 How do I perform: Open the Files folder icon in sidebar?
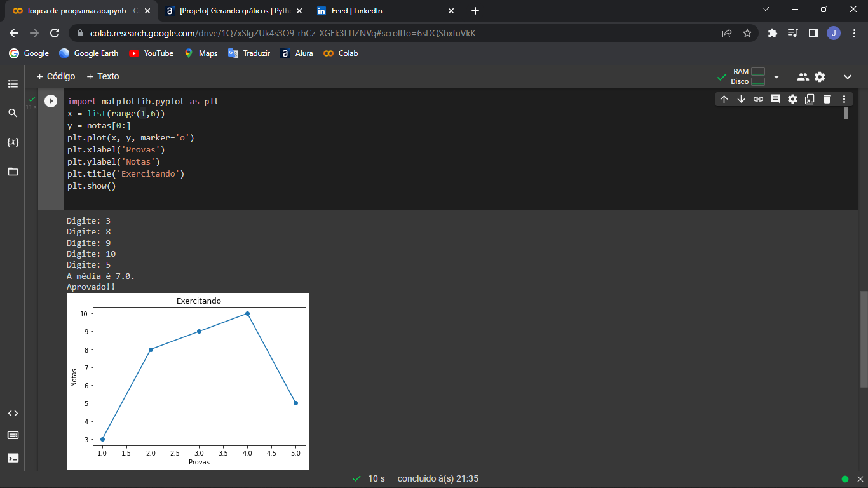tap(13, 172)
